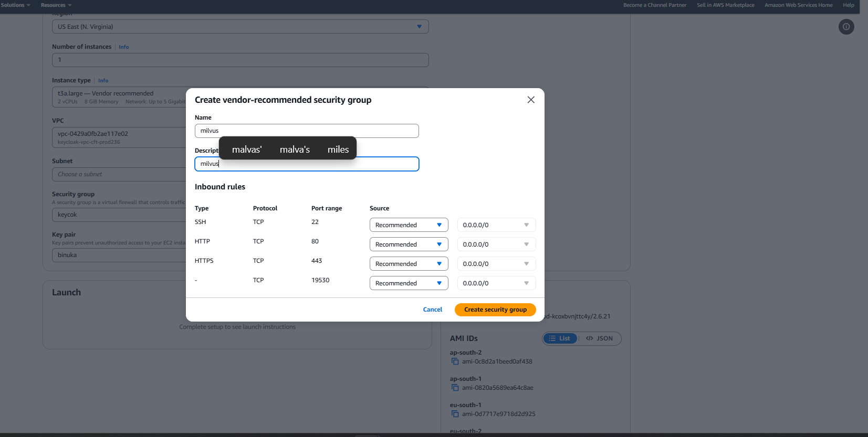Select AMI text ami-0820a5689ea64c8ae
The width and height of the screenshot is (868, 437).
tap(497, 388)
